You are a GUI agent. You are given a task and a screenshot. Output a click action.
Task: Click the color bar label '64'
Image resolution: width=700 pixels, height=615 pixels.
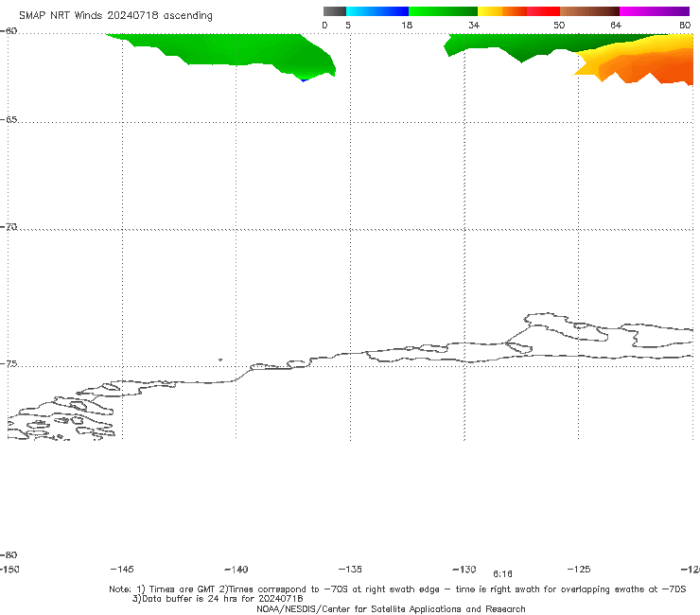[616, 25]
